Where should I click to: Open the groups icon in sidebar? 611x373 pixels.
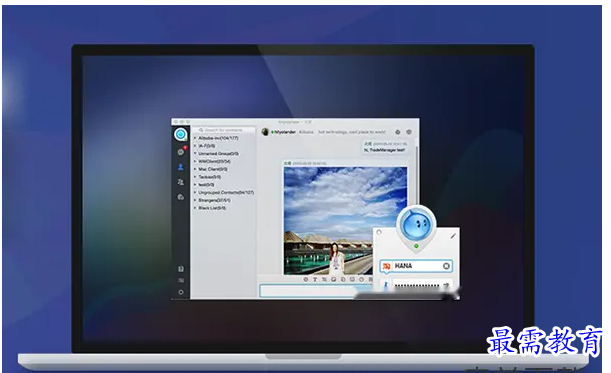click(x=180, y=182)
